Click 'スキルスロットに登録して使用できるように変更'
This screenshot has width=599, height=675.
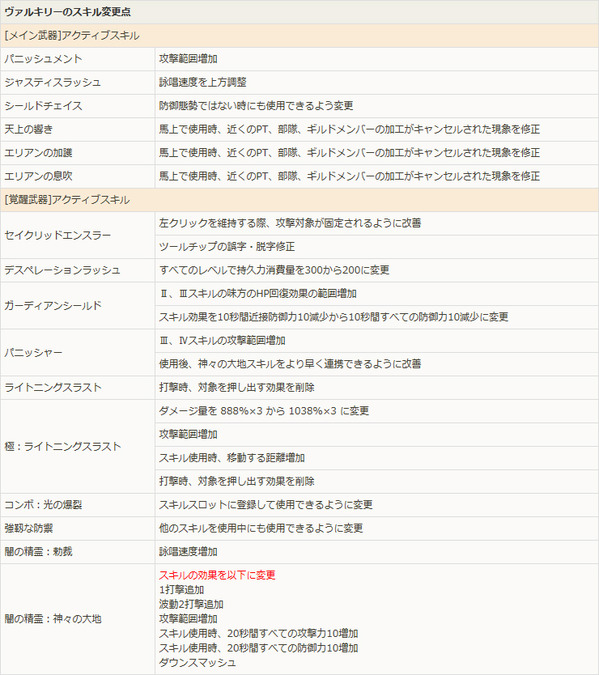pos(266,505)
